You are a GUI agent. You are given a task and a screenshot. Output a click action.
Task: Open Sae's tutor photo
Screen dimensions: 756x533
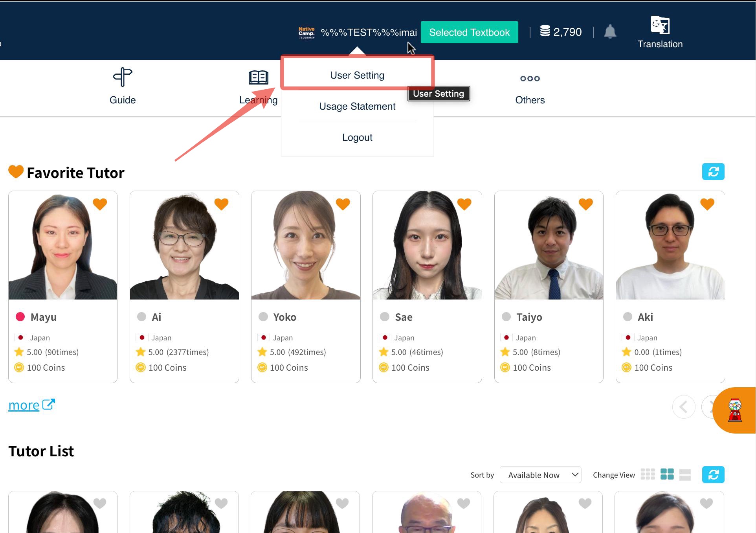coord(427,245)
